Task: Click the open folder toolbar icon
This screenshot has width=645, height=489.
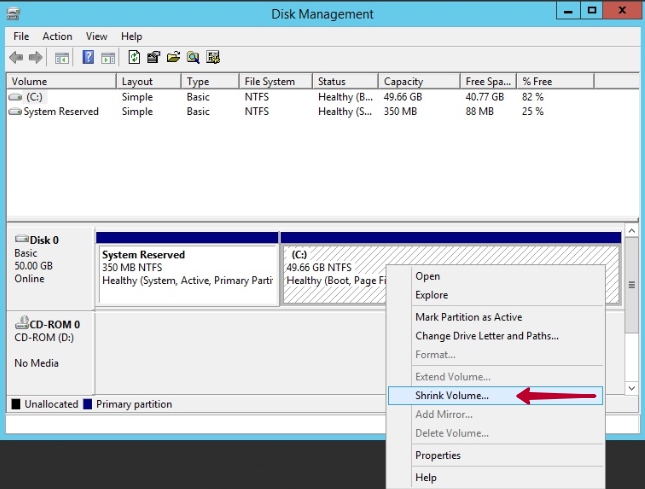Action: pyautogui.click(x=173, y=58)
